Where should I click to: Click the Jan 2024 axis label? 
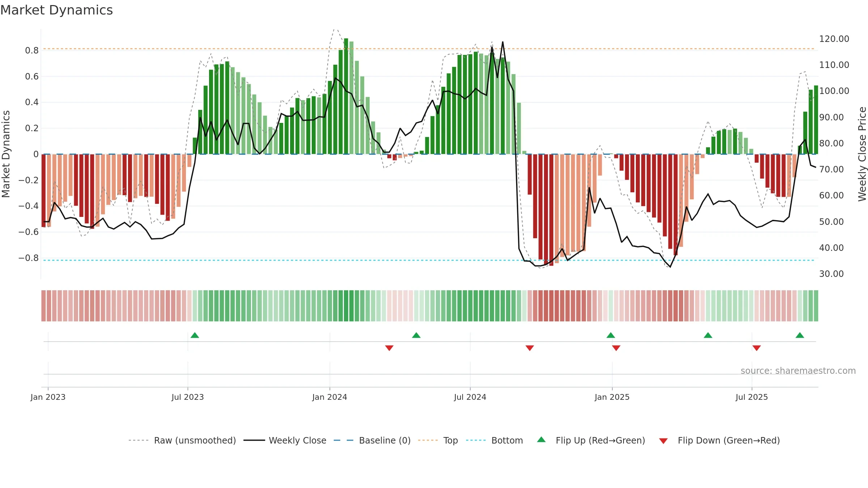pyautogui.click(x=330, y=397)
